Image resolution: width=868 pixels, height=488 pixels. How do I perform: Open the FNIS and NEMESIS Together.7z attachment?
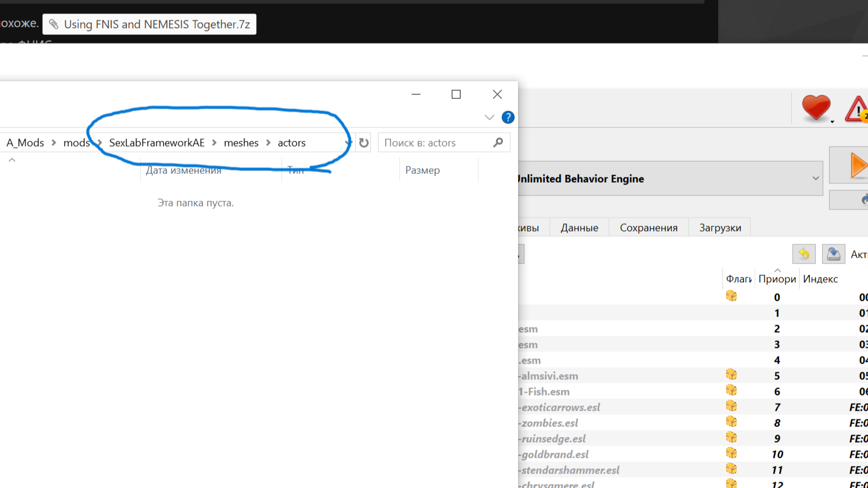tap(156, 24)
